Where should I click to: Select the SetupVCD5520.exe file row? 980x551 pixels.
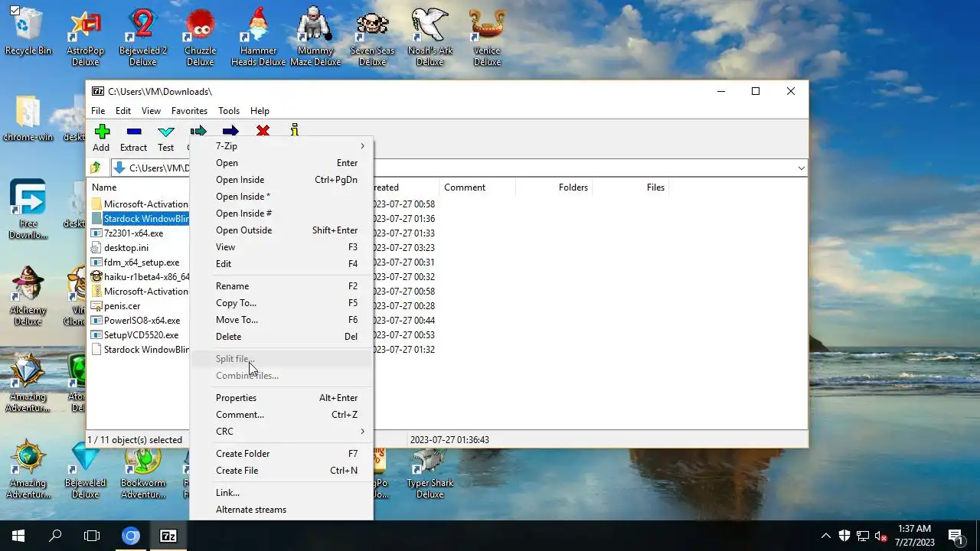(141, 335)
